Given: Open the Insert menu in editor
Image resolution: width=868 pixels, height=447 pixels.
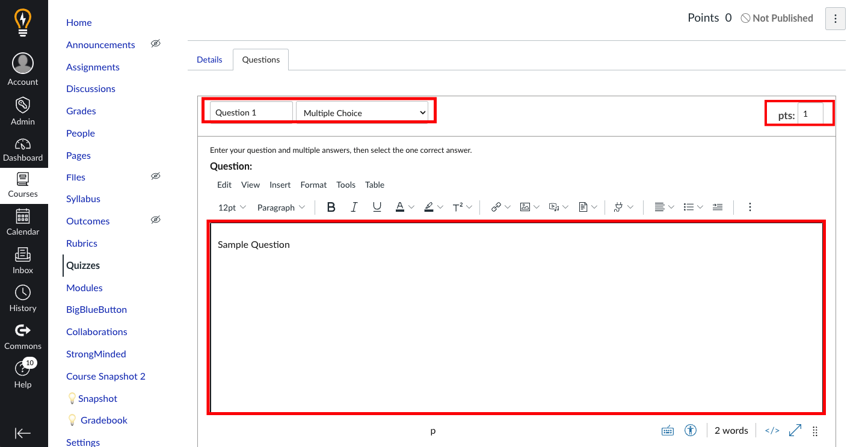Looking at the screenshot, I should pos(280,185).
